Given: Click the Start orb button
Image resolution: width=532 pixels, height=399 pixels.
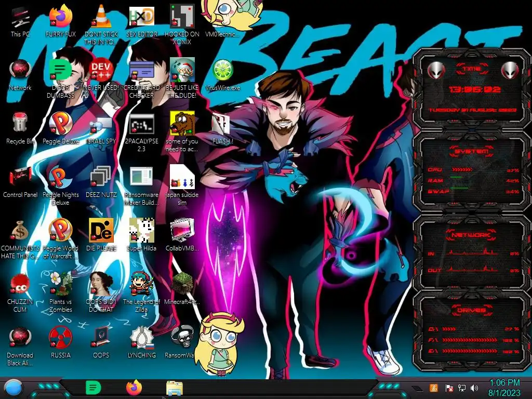Looking at the screenshot, I should click(x=13, y=389).
